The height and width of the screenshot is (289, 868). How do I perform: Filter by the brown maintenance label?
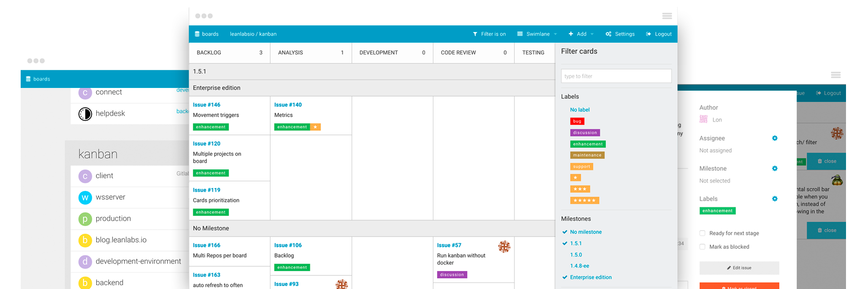click(587, 155)
